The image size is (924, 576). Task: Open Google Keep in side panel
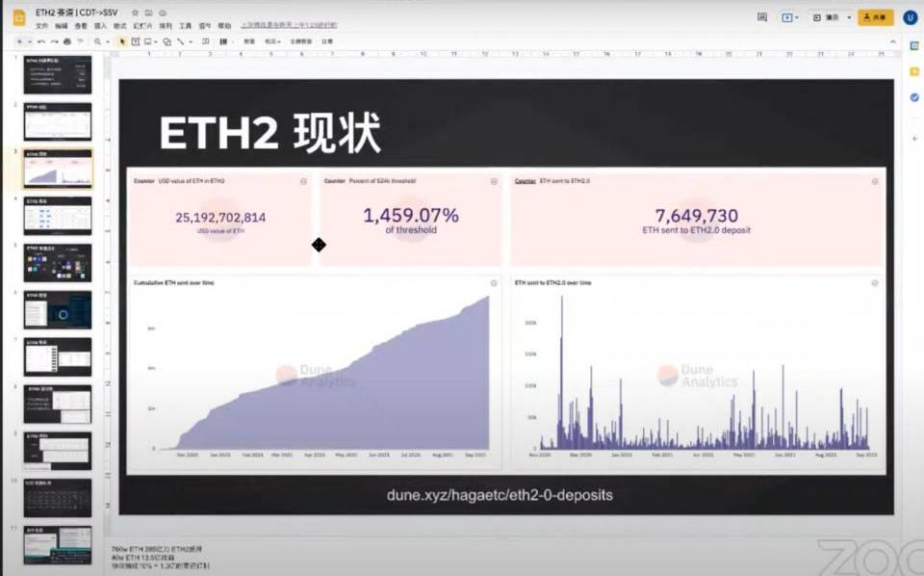pyautogui.click(x=913, y=72)
